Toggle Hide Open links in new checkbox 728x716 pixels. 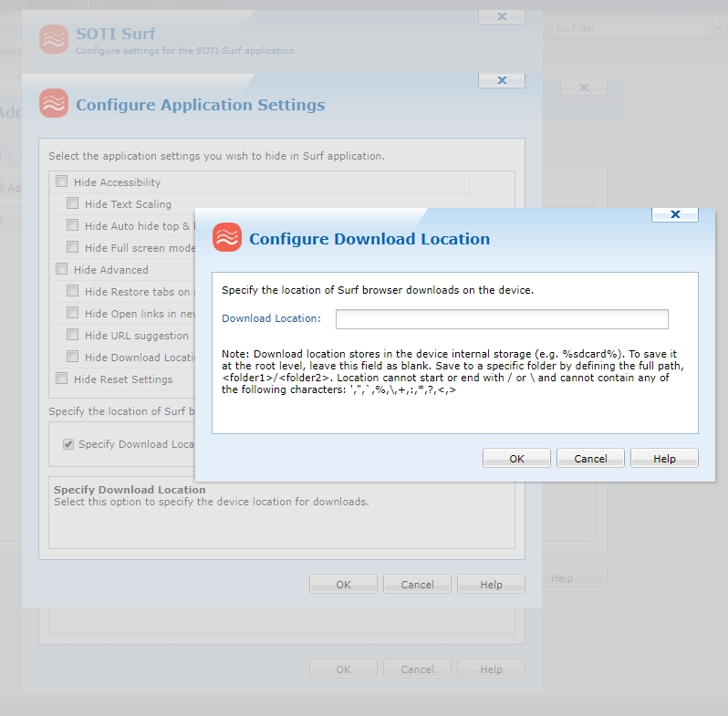pos(72,312)
